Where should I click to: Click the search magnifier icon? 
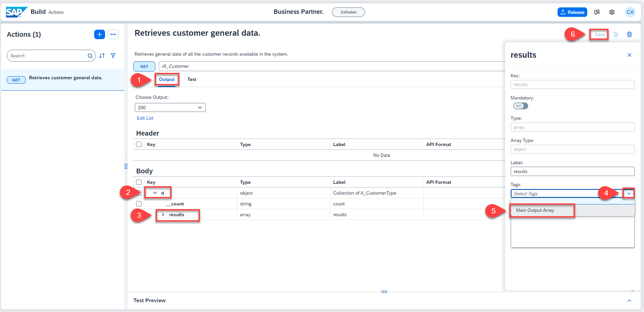tap(90, 56)
